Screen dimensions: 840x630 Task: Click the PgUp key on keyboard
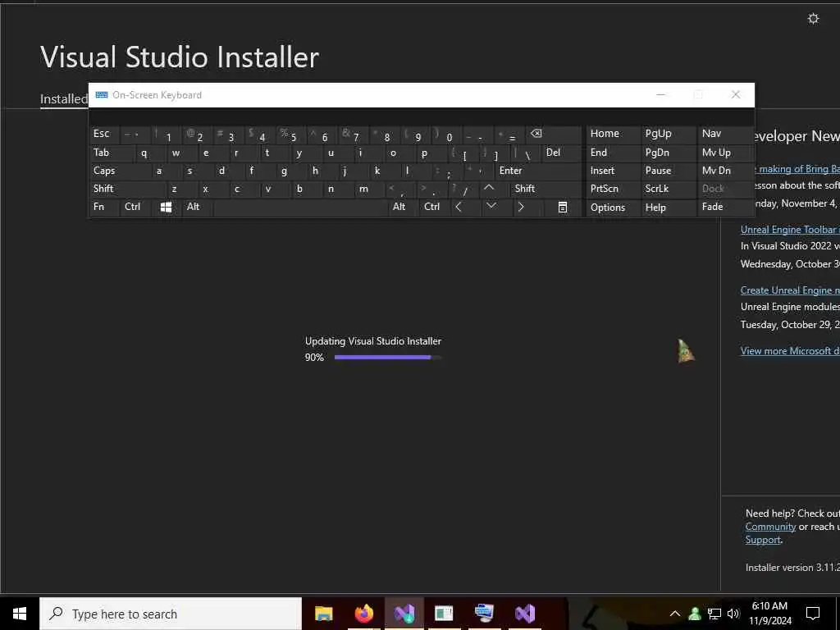coord(668,134)
